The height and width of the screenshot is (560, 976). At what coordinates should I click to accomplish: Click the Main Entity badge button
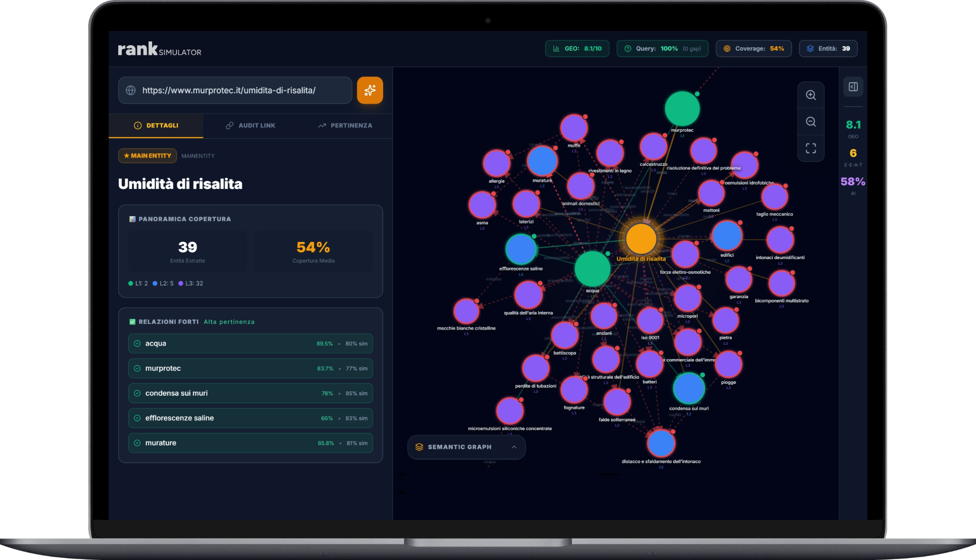pos(147,156)
